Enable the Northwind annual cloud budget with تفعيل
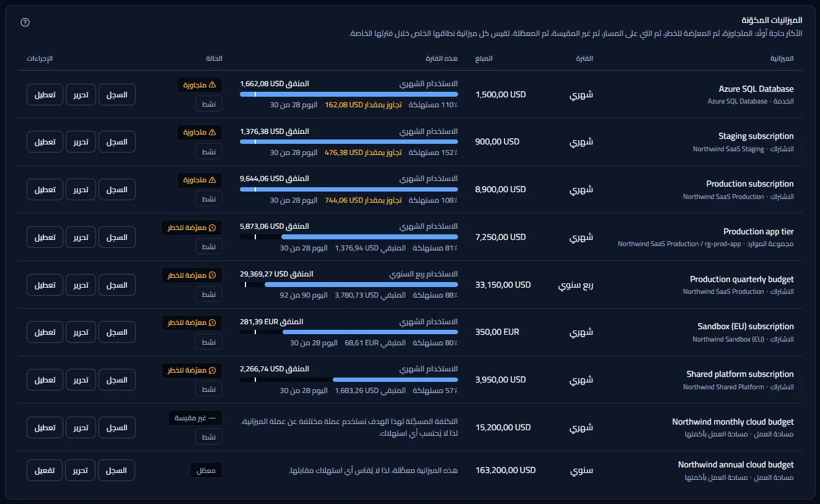Screen dimensions: 820x504 (45, 471)
